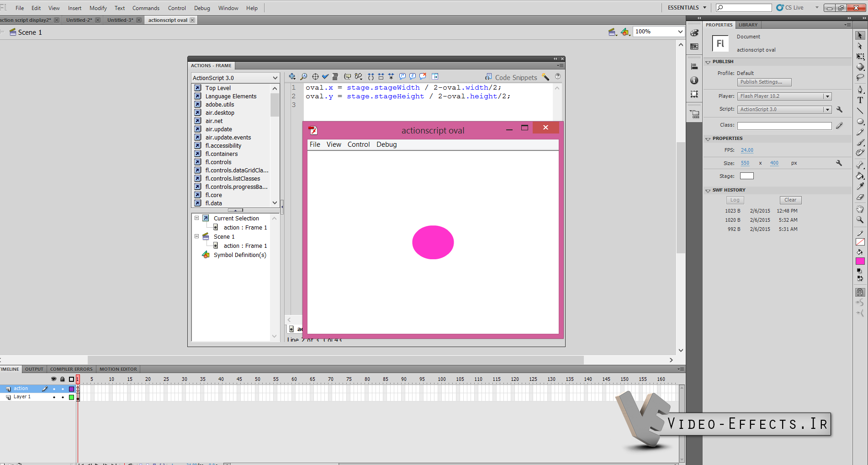Switch to the COMPILER ERRORS tab
This screenshot has width=868, height=465.
(71, 369)
